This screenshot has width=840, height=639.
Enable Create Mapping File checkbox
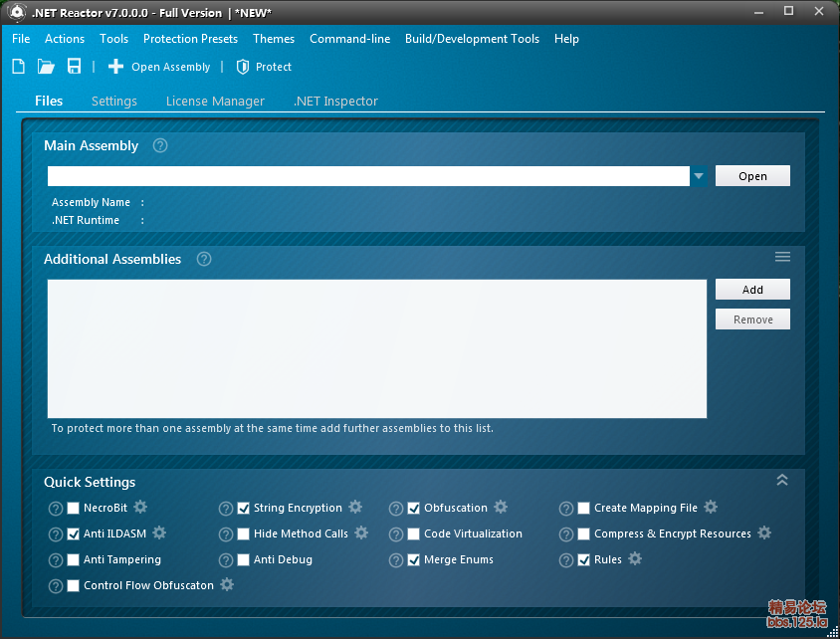584,508
